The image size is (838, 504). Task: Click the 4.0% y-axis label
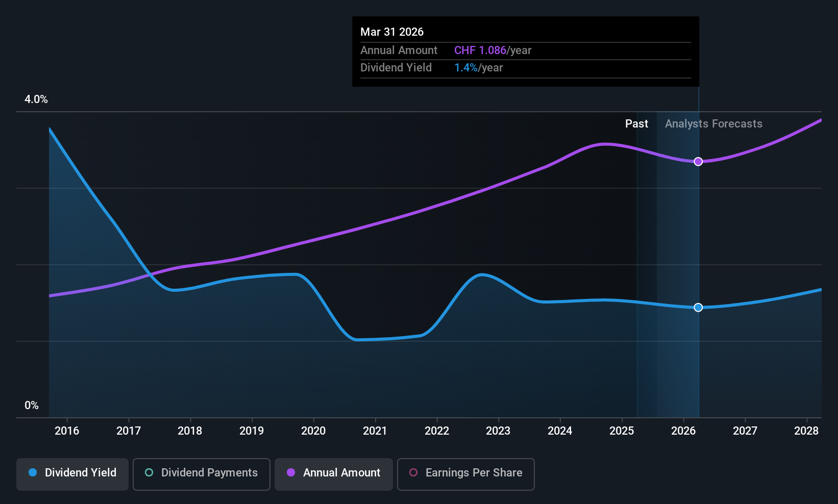tap(36, 99)
